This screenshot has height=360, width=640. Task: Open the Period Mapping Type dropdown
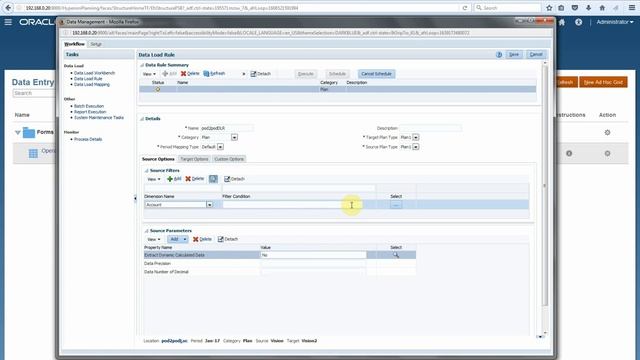pyautogui.click(x=220, y=147)
